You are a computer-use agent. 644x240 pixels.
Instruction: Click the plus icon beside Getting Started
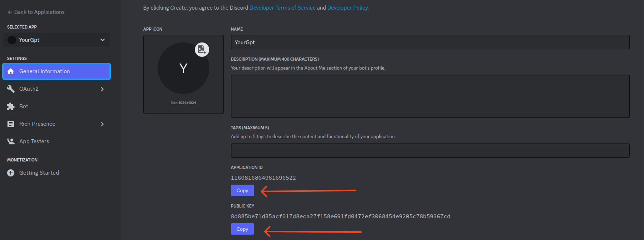pos(11,173)
